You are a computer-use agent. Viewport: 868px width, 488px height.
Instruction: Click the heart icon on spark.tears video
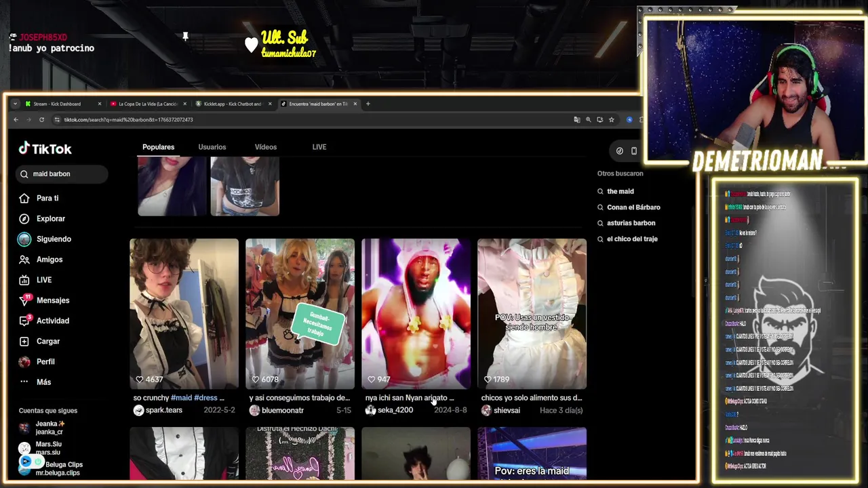coord(139,379)
